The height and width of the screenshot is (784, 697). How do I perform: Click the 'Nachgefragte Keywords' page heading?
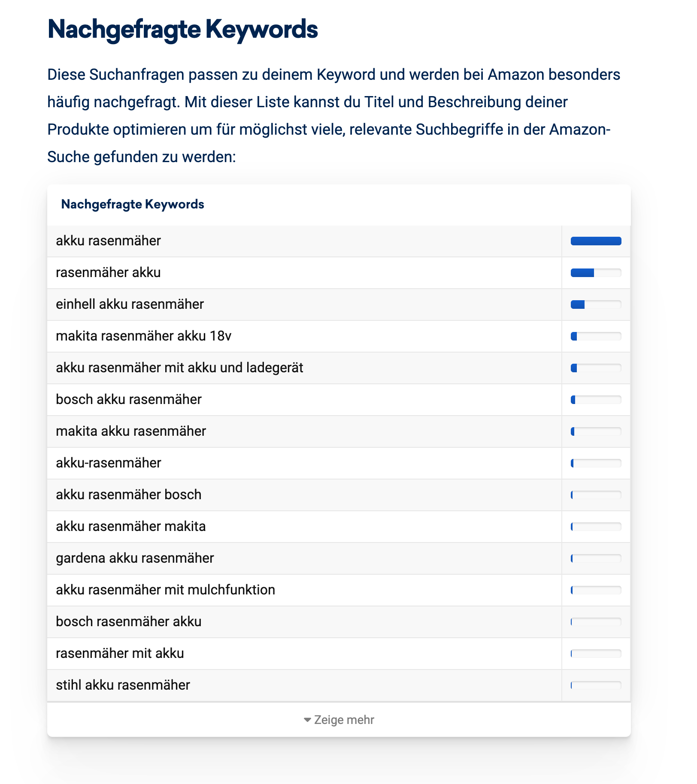182,29
